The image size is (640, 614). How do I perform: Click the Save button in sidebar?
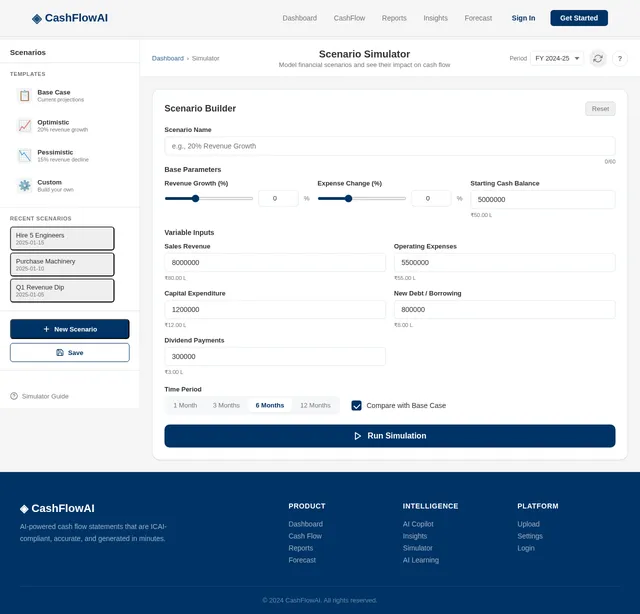pos(70,352)
